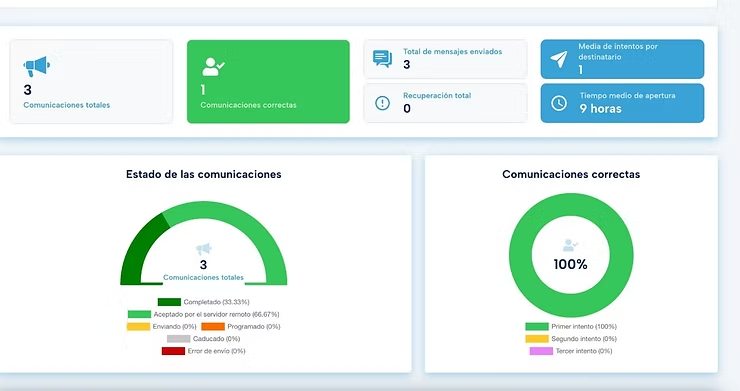
Task: Click the user icon inside the donut chart
Action: pos(570,245)
